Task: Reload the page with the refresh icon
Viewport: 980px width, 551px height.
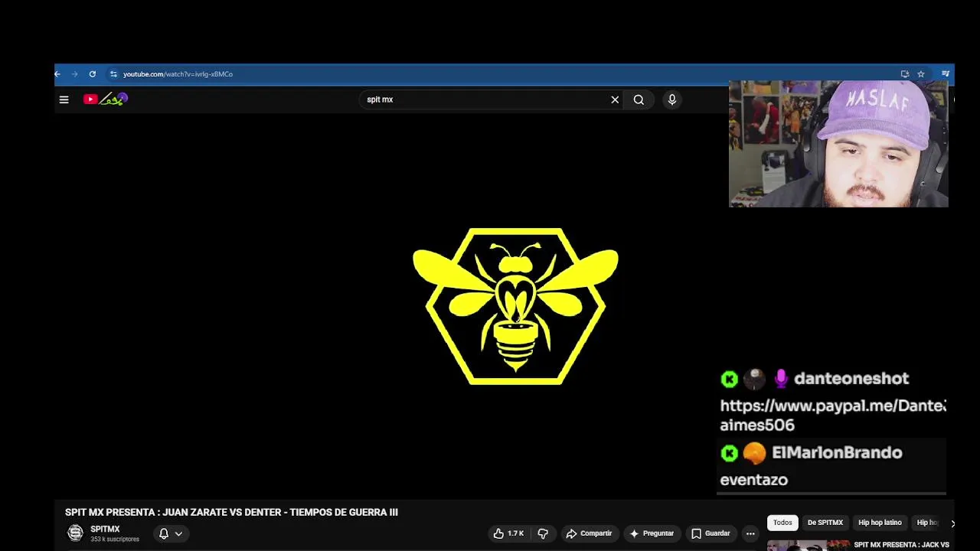Action: (93, 74)
